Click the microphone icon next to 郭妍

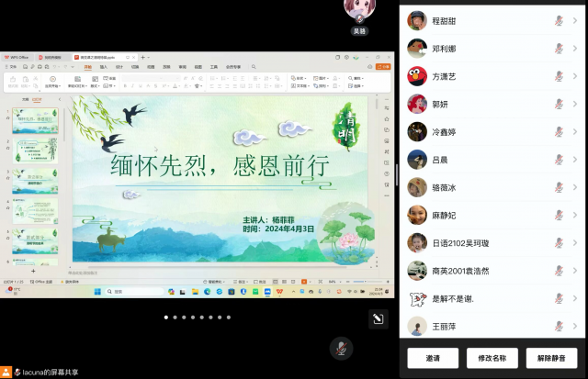pyautogui.click(x=558, y=104)
